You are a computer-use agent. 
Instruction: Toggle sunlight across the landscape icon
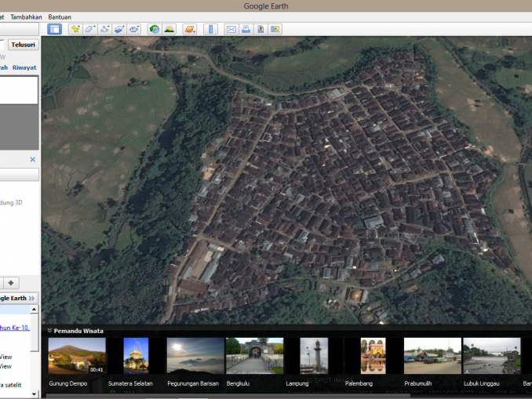click(169, 29)
